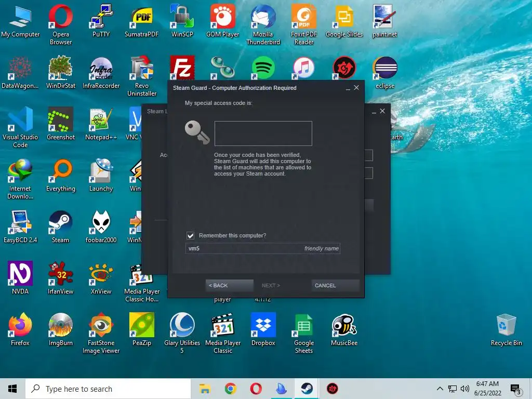Click the FileZilla desktop icon
Image resolution: width=532 pixels, height=399 pixels.
click(x=182, y=68)
